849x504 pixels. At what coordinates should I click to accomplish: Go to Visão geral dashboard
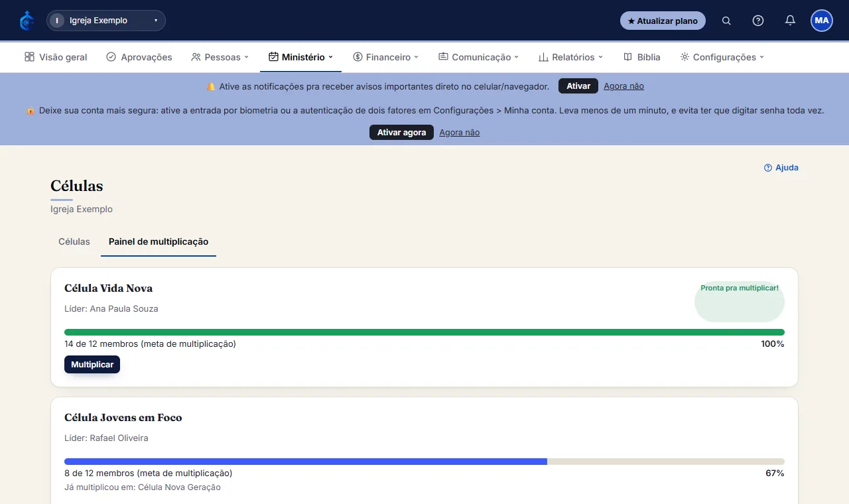[x=56, y=57]
